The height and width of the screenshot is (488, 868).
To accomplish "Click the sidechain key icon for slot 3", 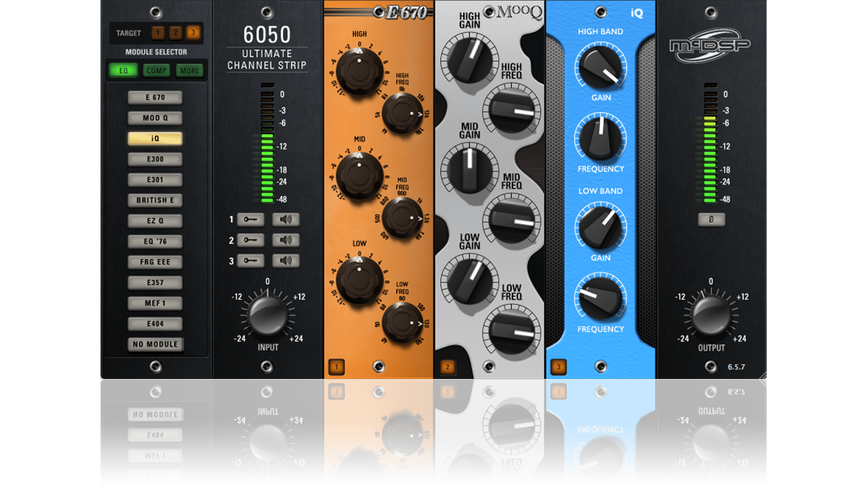I will pyautogui.click(x=251, y=260).
